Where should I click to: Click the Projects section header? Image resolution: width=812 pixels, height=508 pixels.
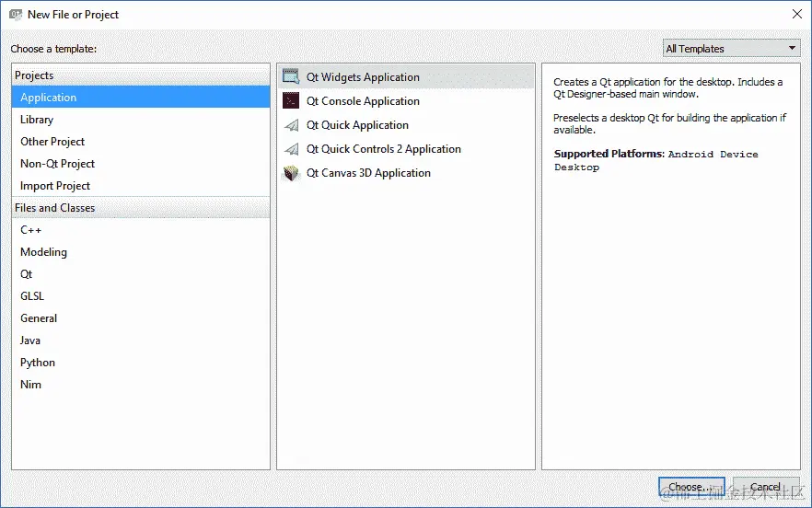pyautogui.click(x=141, y=75)
